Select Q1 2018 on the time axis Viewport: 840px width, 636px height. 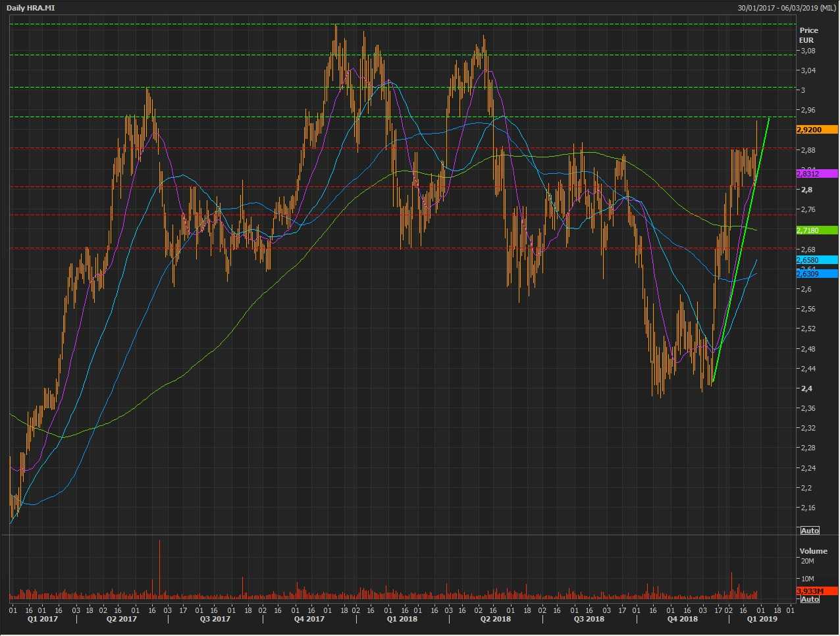[x=402, y=619]
